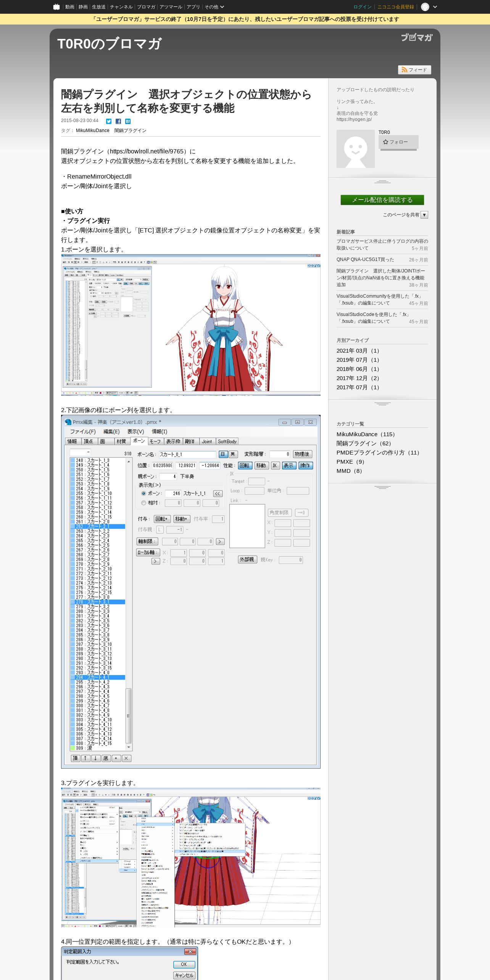This screenshot has height=980, width=490.
Task: Open the yellow ユーザーブロマガ service-end notice
Action: tap(245, 19)
